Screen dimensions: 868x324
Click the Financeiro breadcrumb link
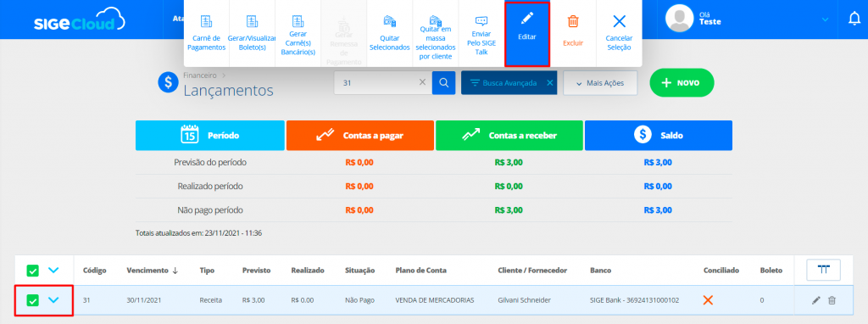(x=200, y=75)
